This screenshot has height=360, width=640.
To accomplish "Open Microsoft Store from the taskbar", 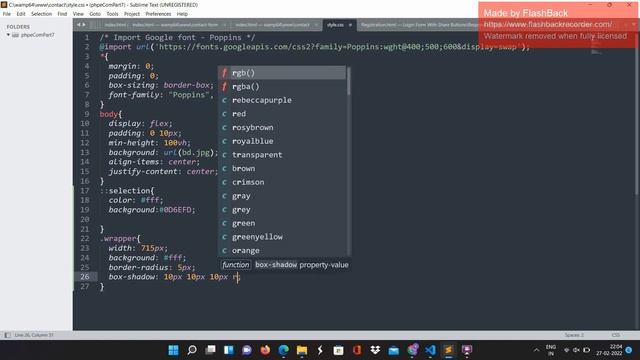I will pos(338,350).
